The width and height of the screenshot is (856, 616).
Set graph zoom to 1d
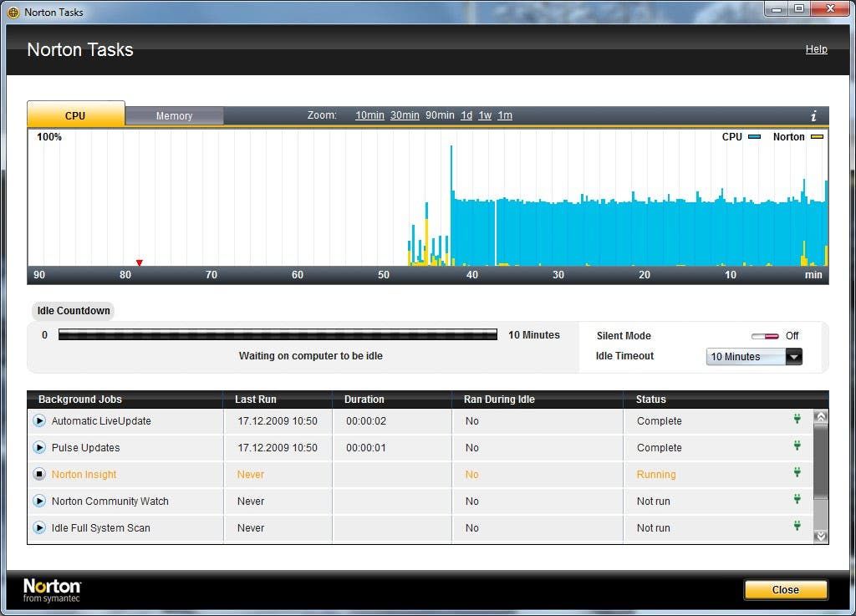click(x=466, y=115)
